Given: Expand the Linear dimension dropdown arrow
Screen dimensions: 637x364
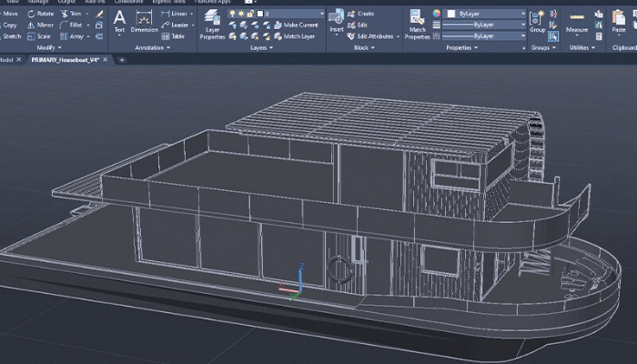Looking at the screenshot, I should click(x=192, y=14).
